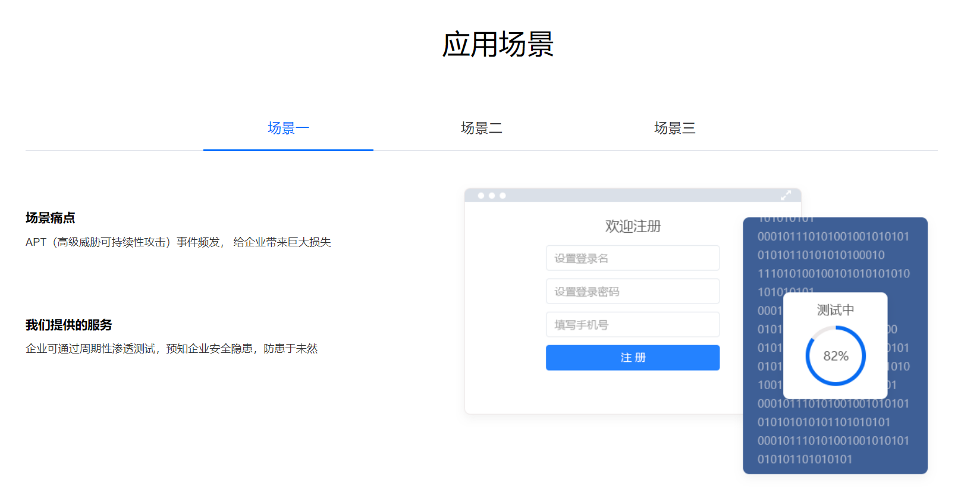Screen dimensions: 980x488
Task: Click the 企业可通过周期性渗透测试 sentence
Action: pyautogui.click(x=172, y=349)
